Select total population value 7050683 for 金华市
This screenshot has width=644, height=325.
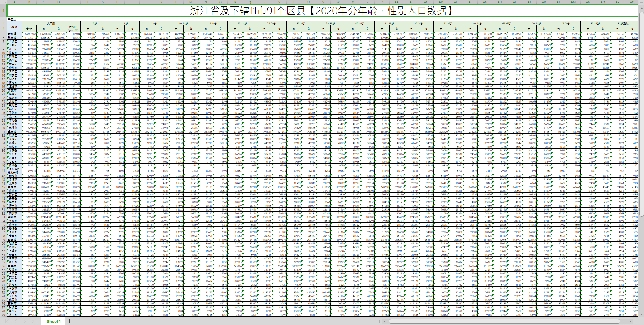point(29,266)
